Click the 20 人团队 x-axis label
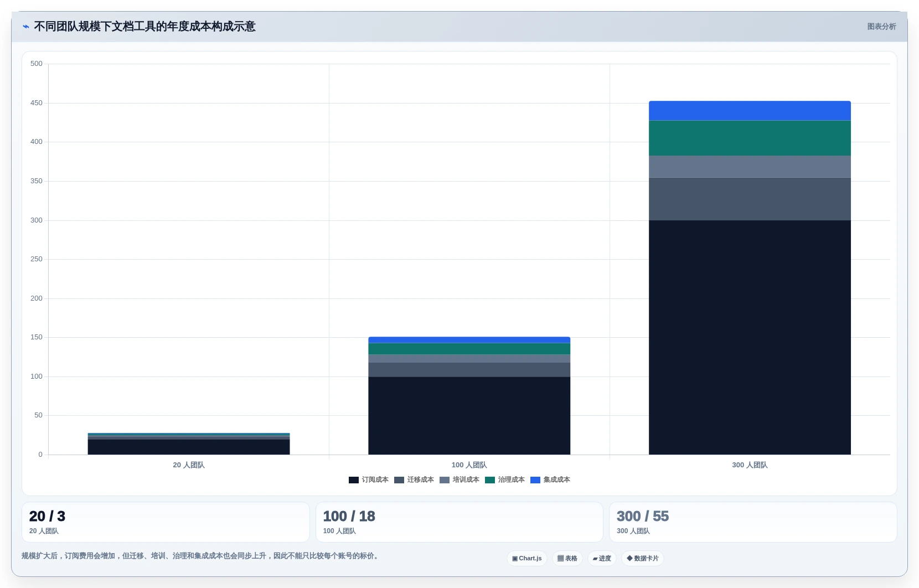This screenshot has height=588, width=919. pos(189,465)
